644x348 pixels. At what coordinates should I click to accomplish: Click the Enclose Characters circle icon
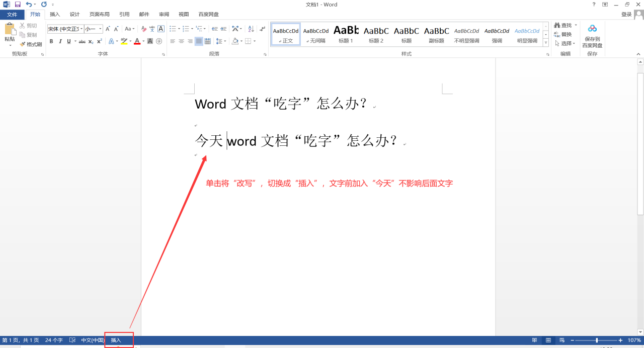tap(159, 41)
